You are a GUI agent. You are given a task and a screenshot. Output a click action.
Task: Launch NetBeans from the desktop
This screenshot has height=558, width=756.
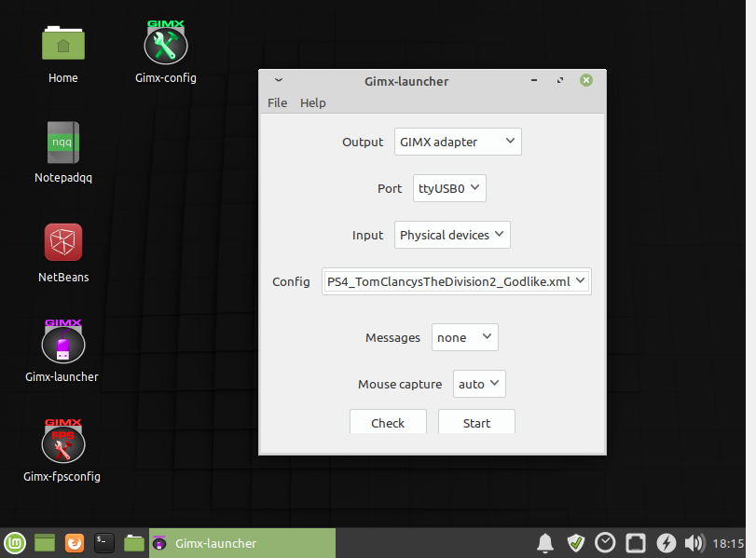[x=62, y=242]
